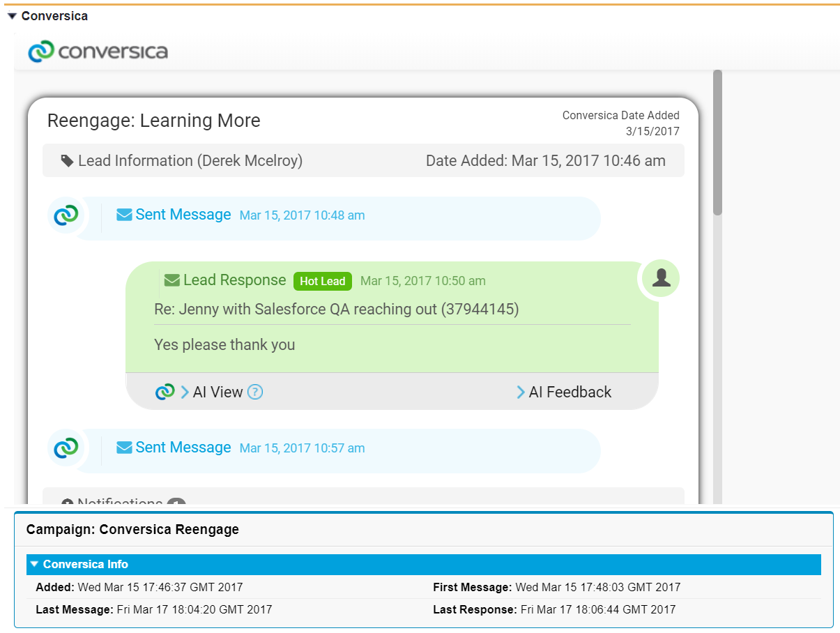Expand the AI Feedback section
Screen dimensions: 840x633
pyautogui.click(x=564, y=392)
